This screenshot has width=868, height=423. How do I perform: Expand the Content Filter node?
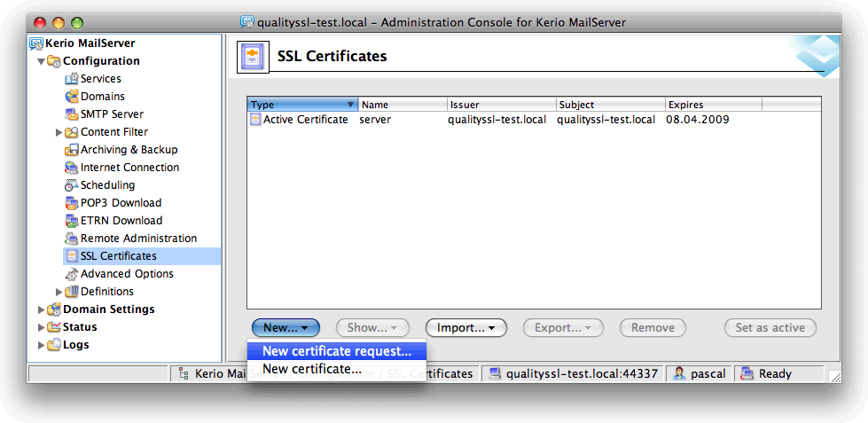[59, 132]
